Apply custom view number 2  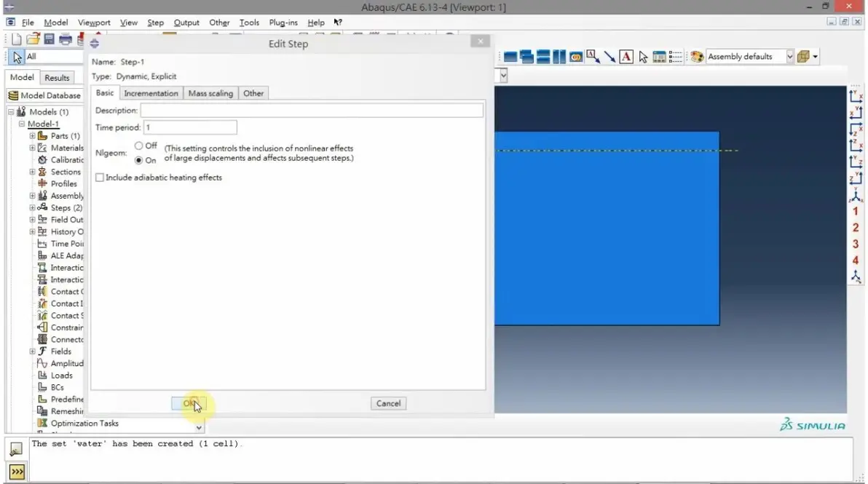pos(856,228)
